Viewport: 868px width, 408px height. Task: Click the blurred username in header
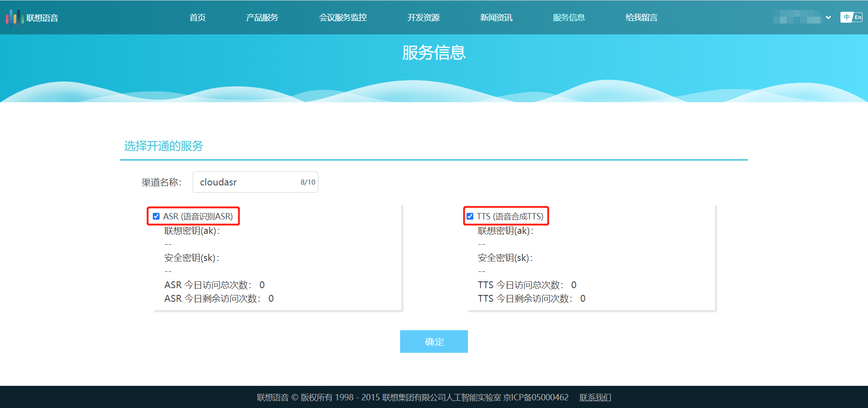797,18
